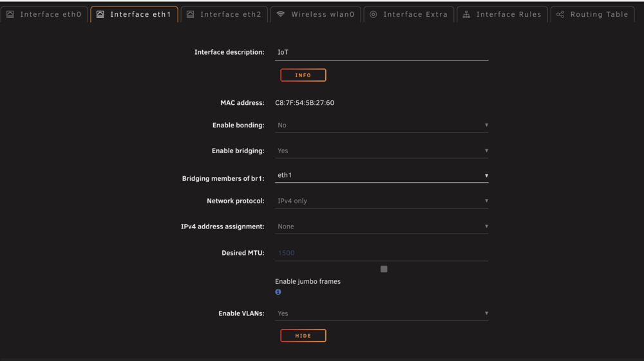Image resolution: width=644 pixels, height=361 pixels.
Task: Go to the Interface Extra tab
Action: (409, 14)
